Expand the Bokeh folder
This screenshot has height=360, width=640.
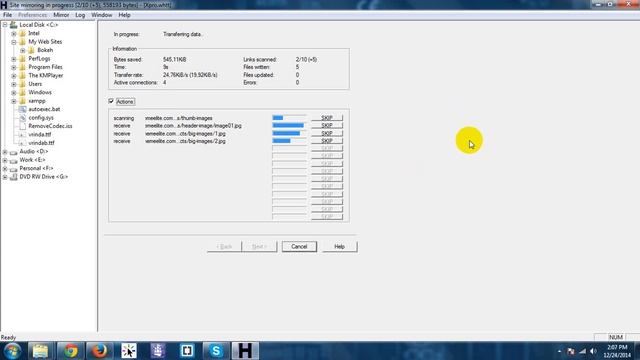23,50
